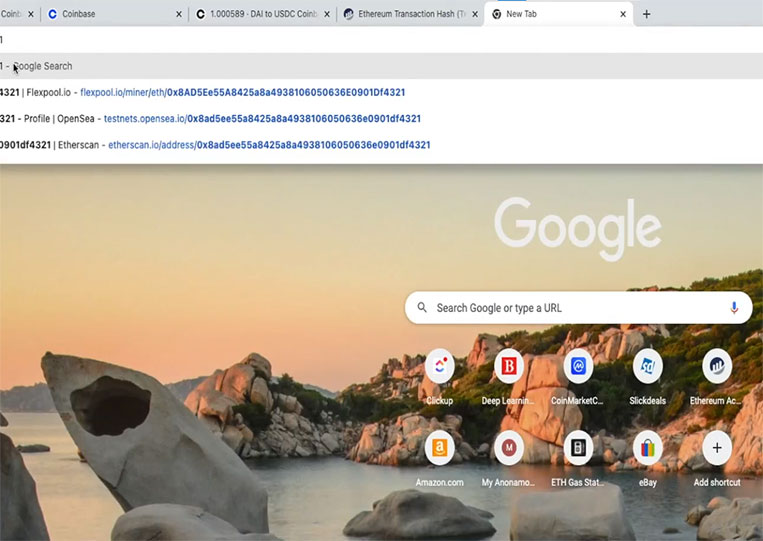763x541 pixels.
Task: Open the My Anonamouse shortcut icon
Action: 509,448
